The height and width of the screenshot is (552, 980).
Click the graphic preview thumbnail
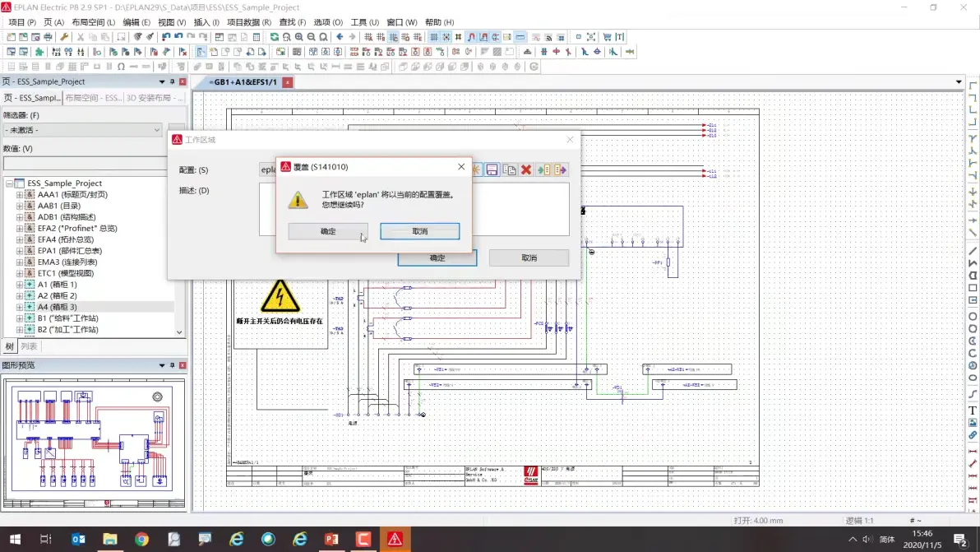point(94,443)
